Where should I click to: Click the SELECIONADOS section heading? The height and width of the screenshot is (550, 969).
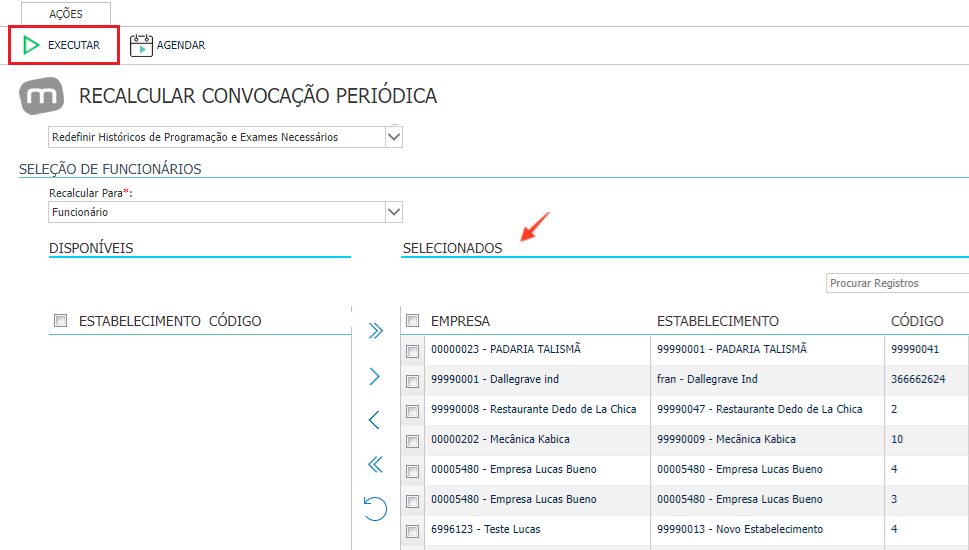pos(452,248)
